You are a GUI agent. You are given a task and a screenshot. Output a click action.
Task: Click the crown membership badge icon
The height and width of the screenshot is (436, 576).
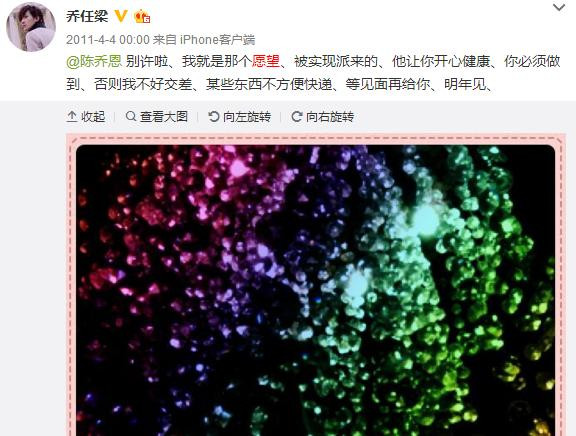coord(142,17)
